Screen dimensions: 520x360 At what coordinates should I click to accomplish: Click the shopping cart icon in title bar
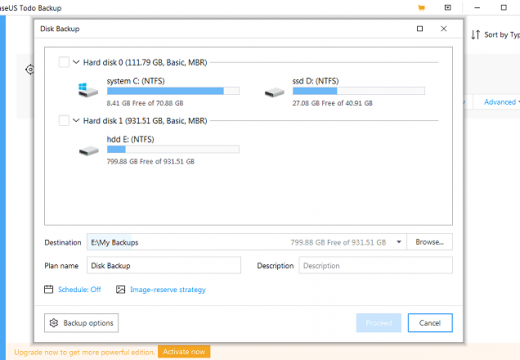tap(421, 8)
